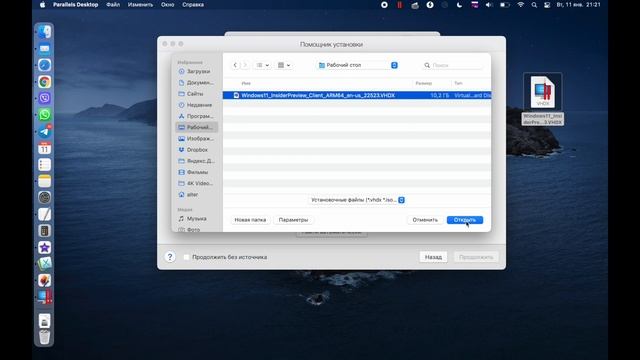Click the Новая папка button
The height and width of the screenshot is (360, 640).
pos(250,220)
